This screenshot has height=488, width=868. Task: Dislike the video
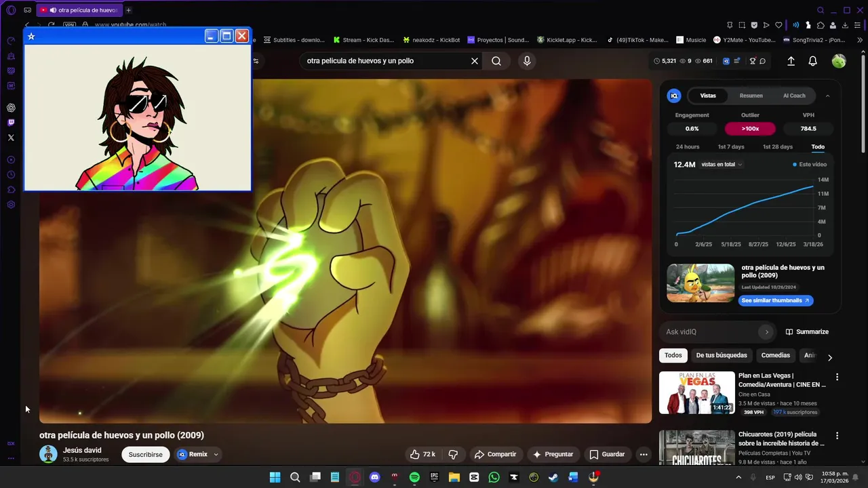453,454
